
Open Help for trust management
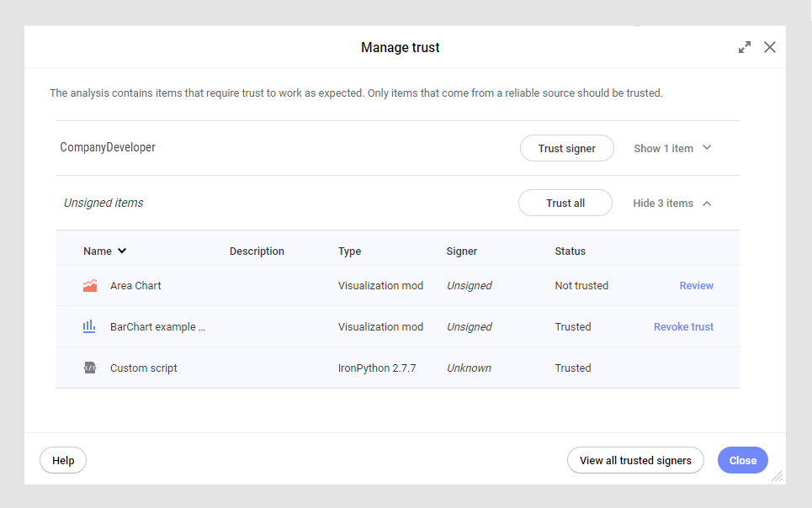click(x=63, y=461)
